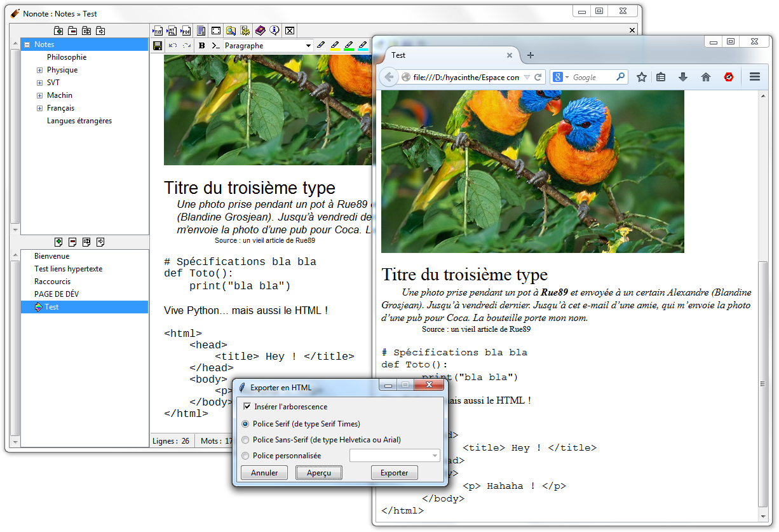
Task: Delete page with the red minus page icon
Action: click(x=72, y=242)
